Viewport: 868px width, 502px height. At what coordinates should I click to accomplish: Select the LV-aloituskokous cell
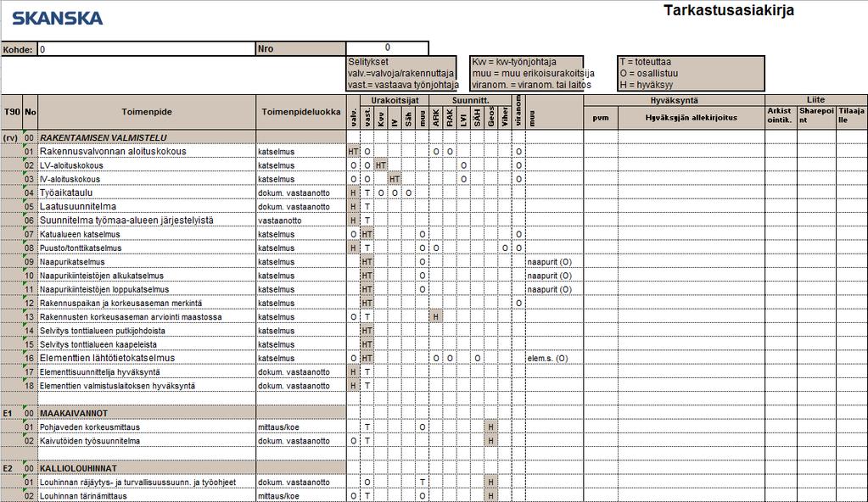point(147,165)
